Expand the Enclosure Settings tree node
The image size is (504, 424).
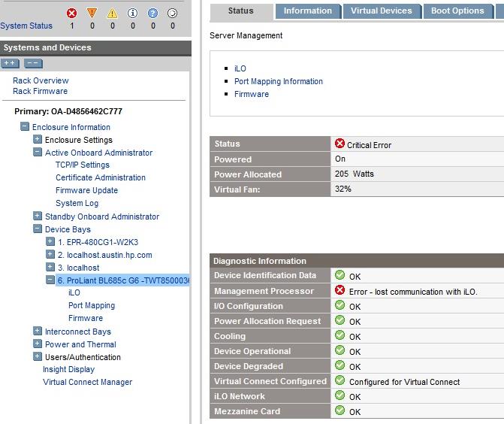tap(38, 140)
